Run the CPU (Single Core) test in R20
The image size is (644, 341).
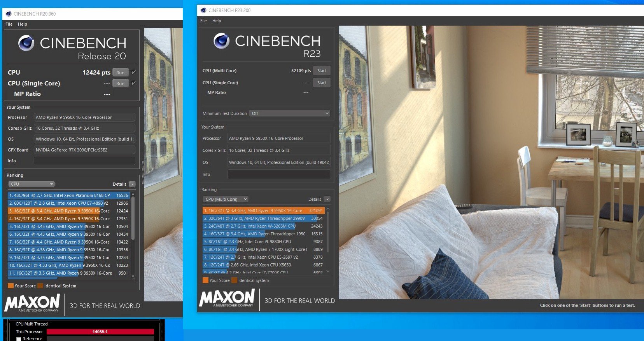point(121,84)
